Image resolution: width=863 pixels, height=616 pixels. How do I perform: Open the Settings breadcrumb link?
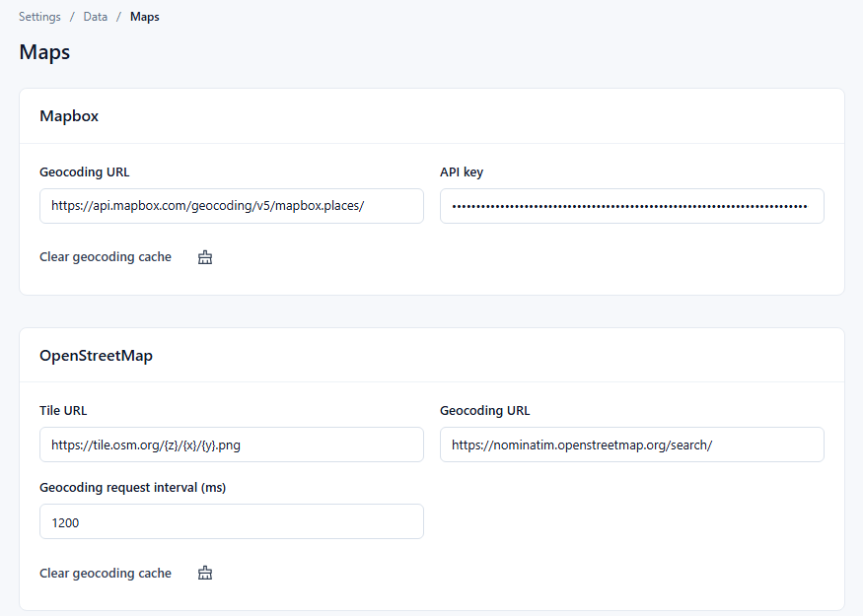(39, 17)
